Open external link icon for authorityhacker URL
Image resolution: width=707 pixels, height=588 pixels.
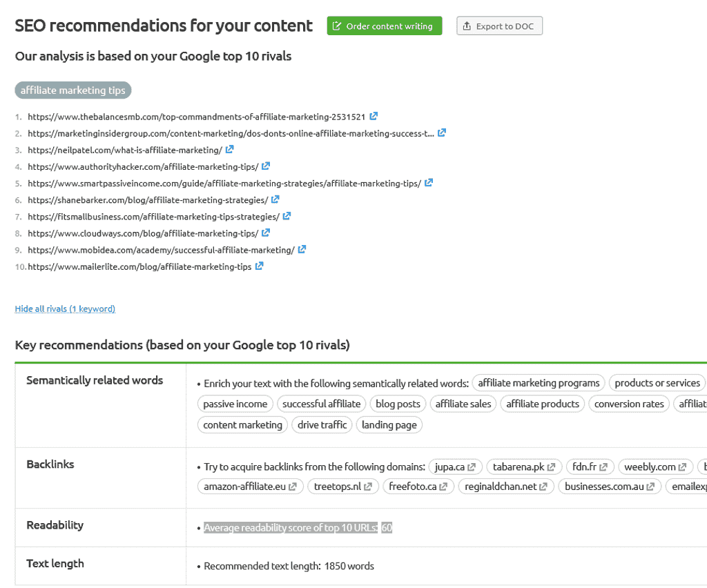pos(266,166)
